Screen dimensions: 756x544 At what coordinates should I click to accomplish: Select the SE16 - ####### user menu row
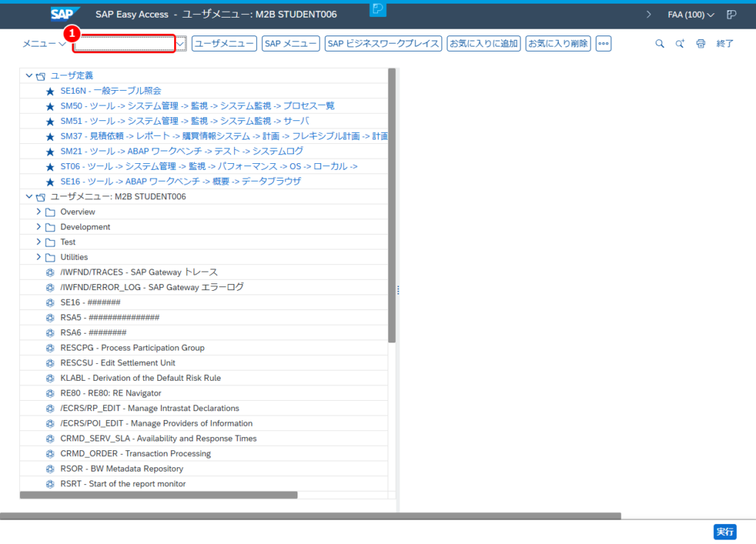tap(204, 303)
